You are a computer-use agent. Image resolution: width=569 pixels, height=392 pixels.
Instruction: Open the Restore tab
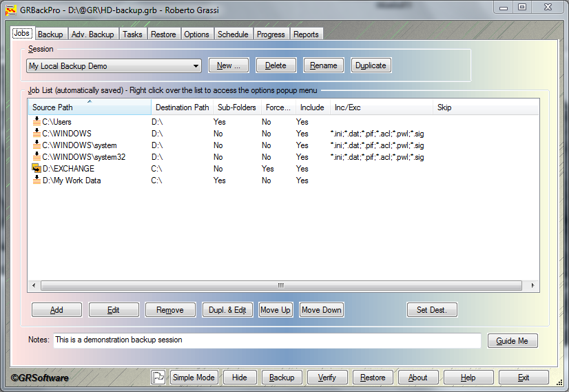tap(163, 34)
